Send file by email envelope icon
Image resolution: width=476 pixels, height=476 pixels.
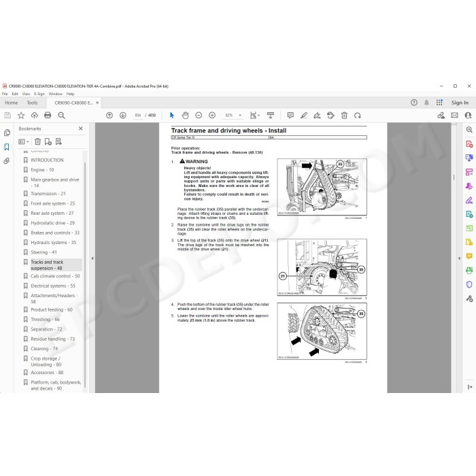click(x=454, y=116)
